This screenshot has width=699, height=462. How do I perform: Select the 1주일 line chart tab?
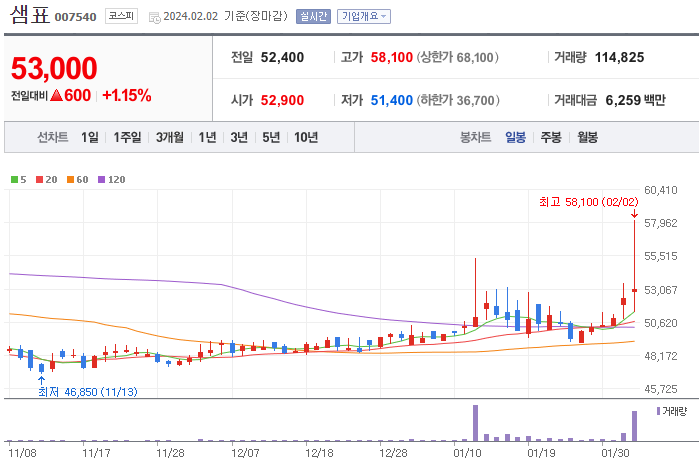point(127,137)
